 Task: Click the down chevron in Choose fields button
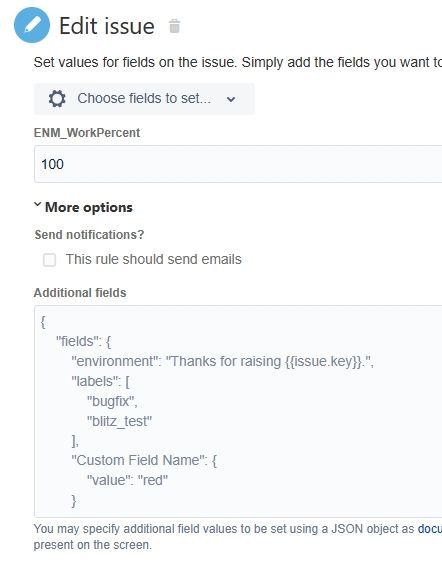click(x=231, y=99)
